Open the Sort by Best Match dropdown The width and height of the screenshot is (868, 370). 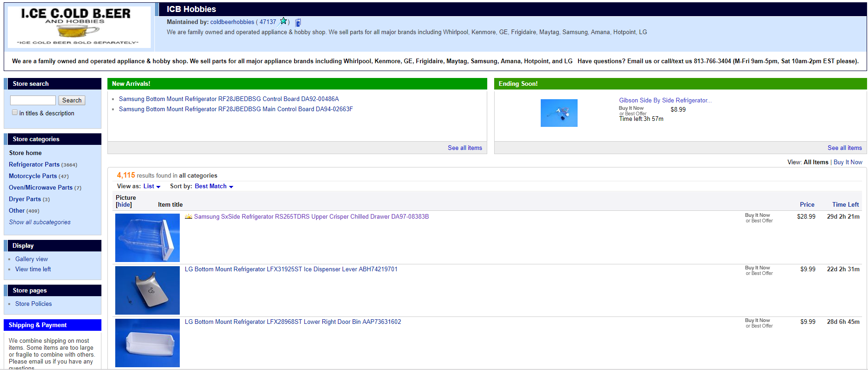point(214,186)
